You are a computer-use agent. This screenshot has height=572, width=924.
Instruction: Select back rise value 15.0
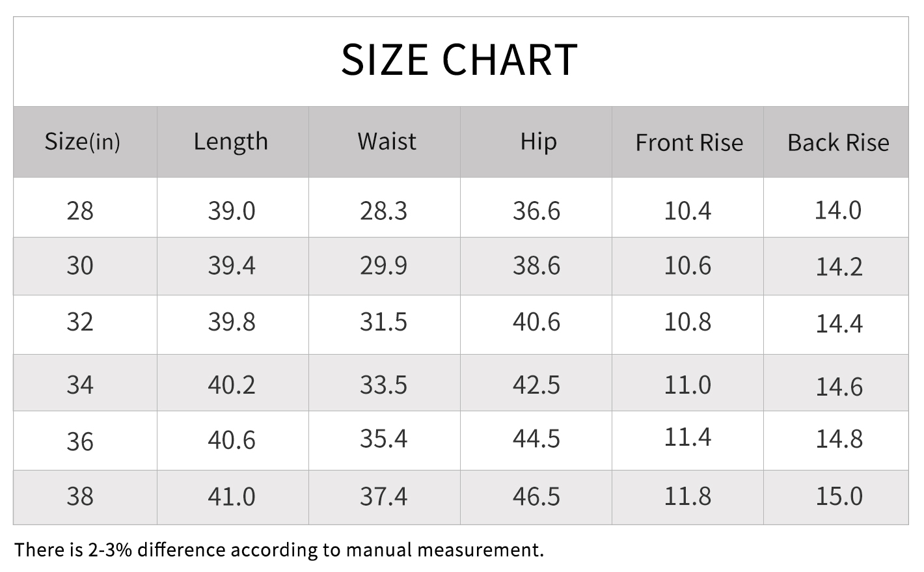839,496
